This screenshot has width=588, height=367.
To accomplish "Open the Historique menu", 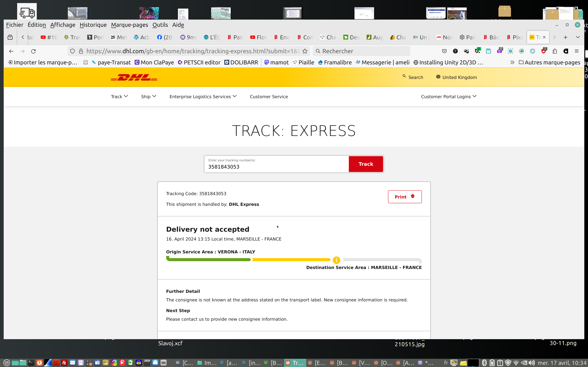I will click(x=93, y=25).
